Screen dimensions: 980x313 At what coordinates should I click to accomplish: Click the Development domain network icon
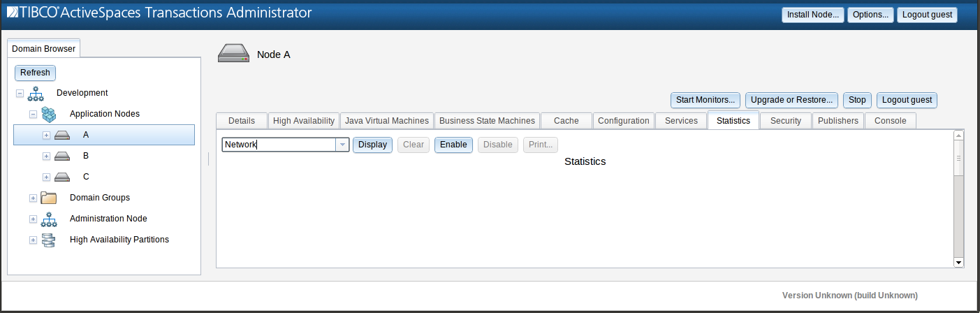point(36,93)
